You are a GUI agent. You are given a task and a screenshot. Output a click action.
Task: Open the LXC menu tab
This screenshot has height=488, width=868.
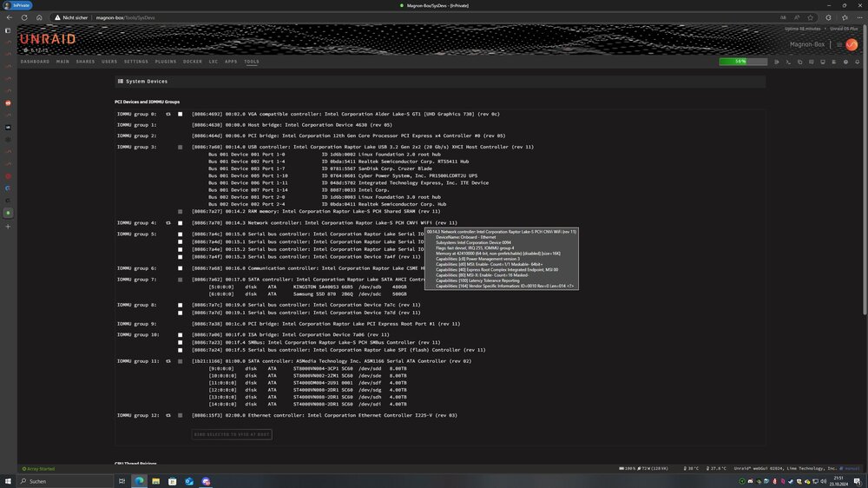click(x=214, y=62)
